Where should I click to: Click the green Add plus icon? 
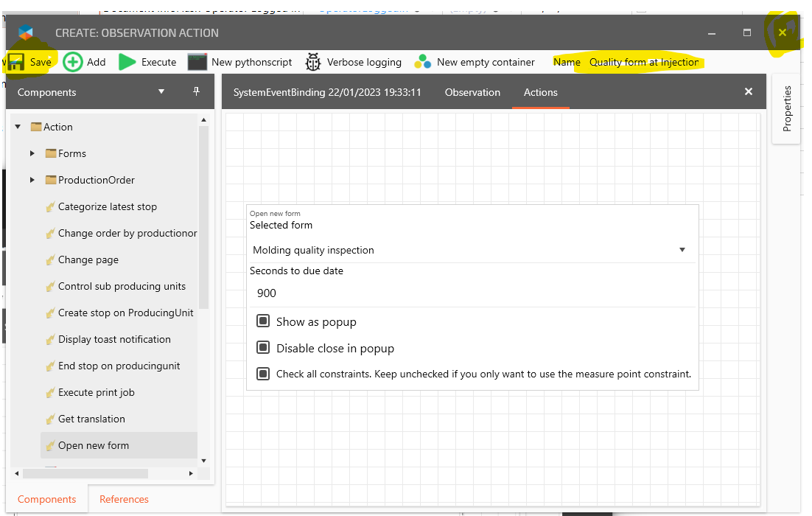pos(73,62)
